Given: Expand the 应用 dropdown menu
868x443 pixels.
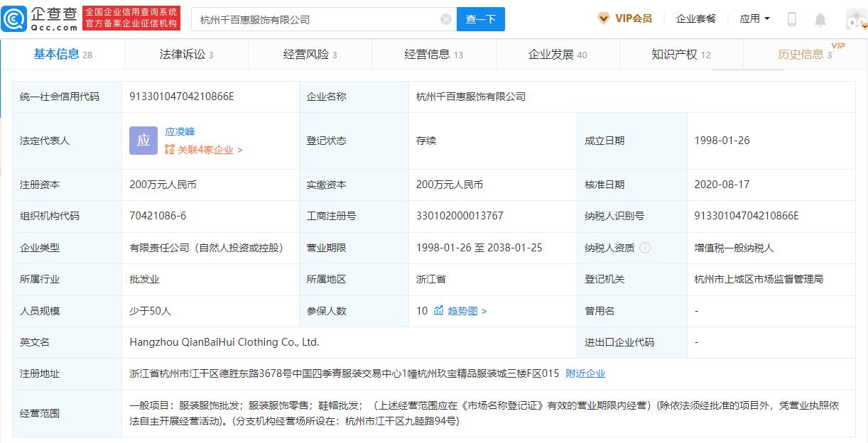Looking at the screenshot, I should click(x=754, y=18).
